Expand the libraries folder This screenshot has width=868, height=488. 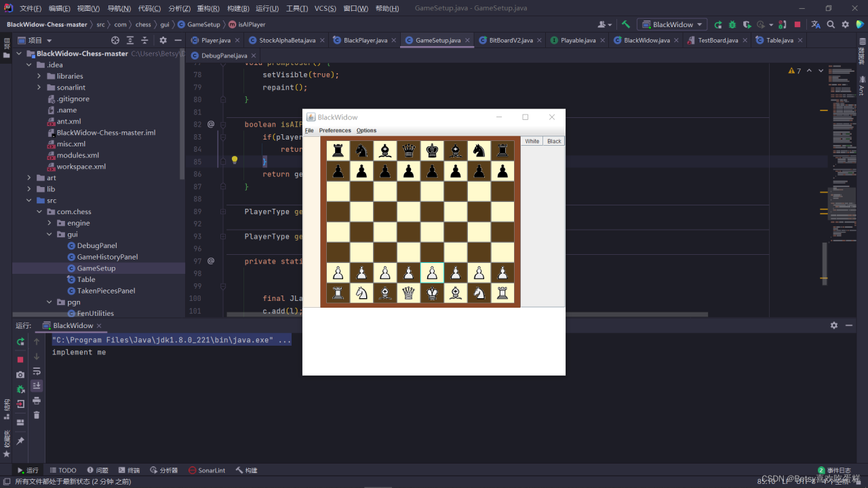[39, 76]
